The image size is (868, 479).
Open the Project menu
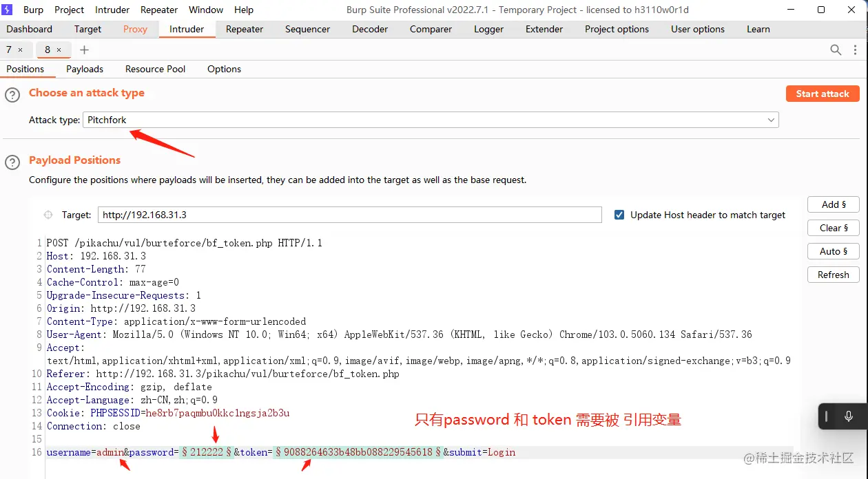click(69, 10)
